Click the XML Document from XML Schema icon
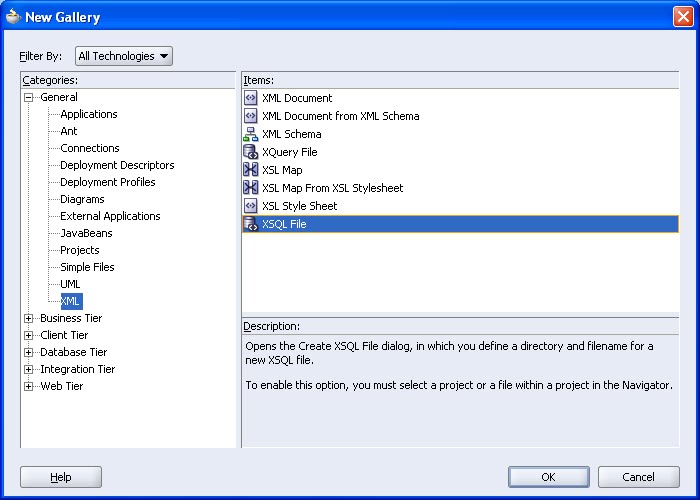Viewport: 700px width, 500px height. [250, 116]
